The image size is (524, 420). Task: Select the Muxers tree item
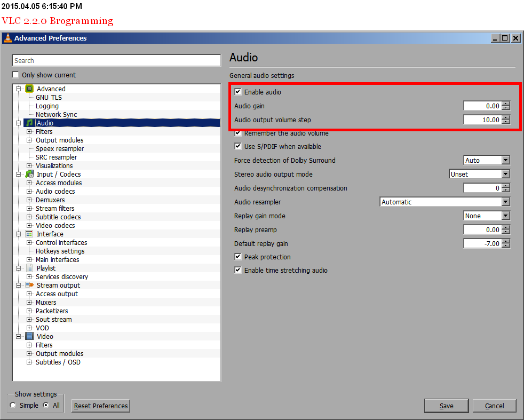pos(46,303)
